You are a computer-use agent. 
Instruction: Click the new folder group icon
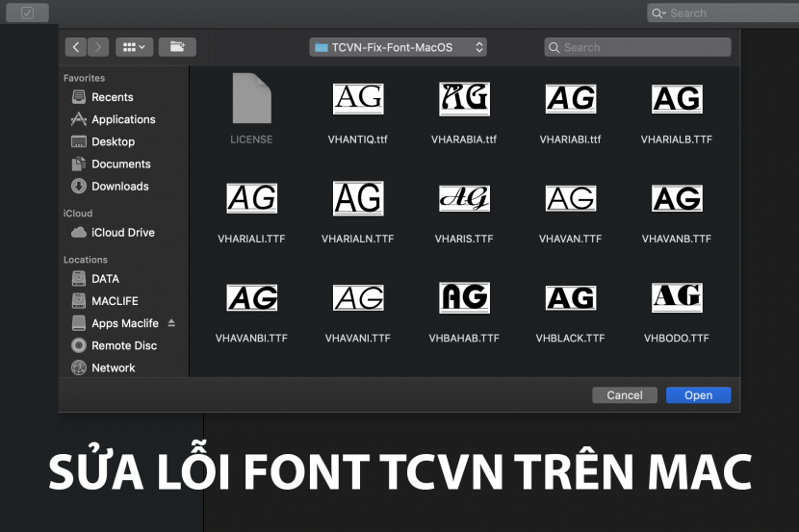pyautogui.click(x=177, y=47)
